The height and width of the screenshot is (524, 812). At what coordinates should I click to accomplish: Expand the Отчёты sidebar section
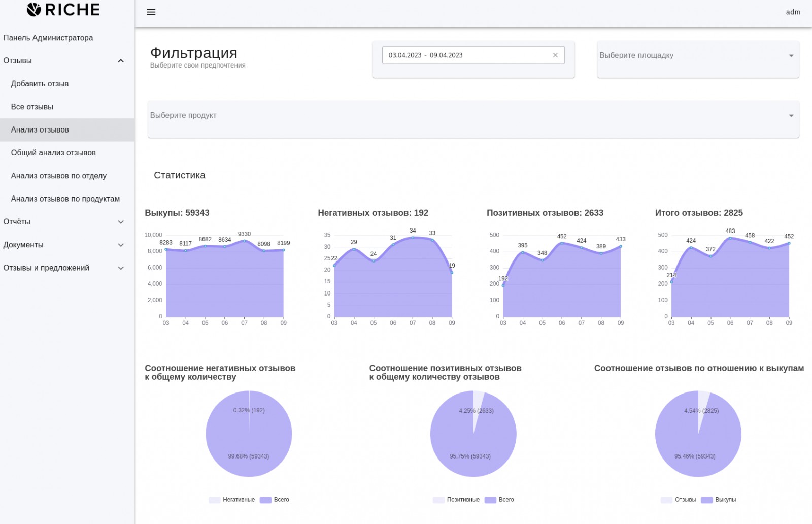point(67,222)
